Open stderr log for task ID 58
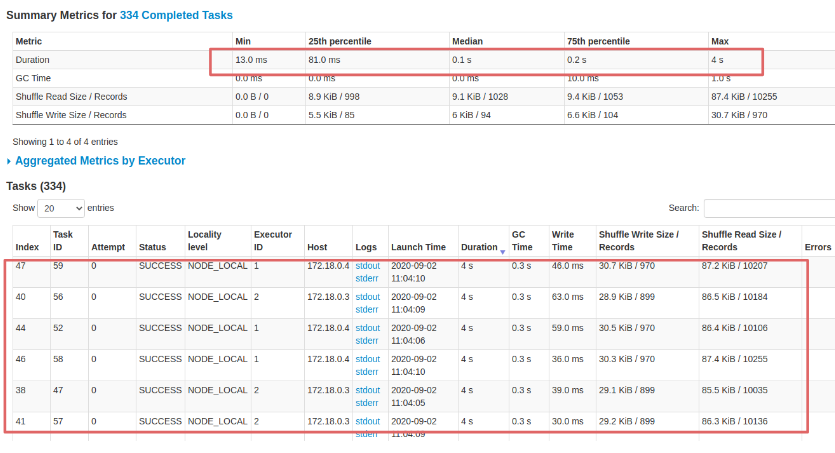The height and width of the screenshot is (453, 835). (x=366, y=372)
